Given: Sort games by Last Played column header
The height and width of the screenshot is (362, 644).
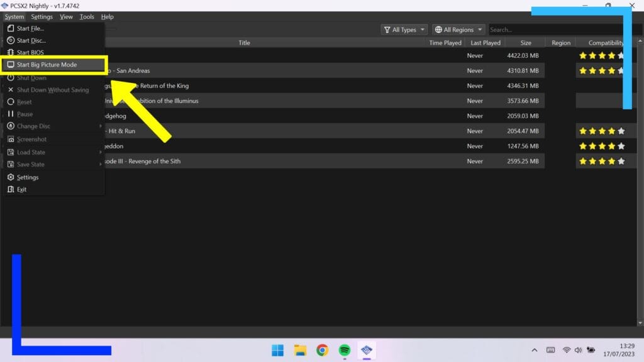Looking at the screenshot, I should 486,43.
